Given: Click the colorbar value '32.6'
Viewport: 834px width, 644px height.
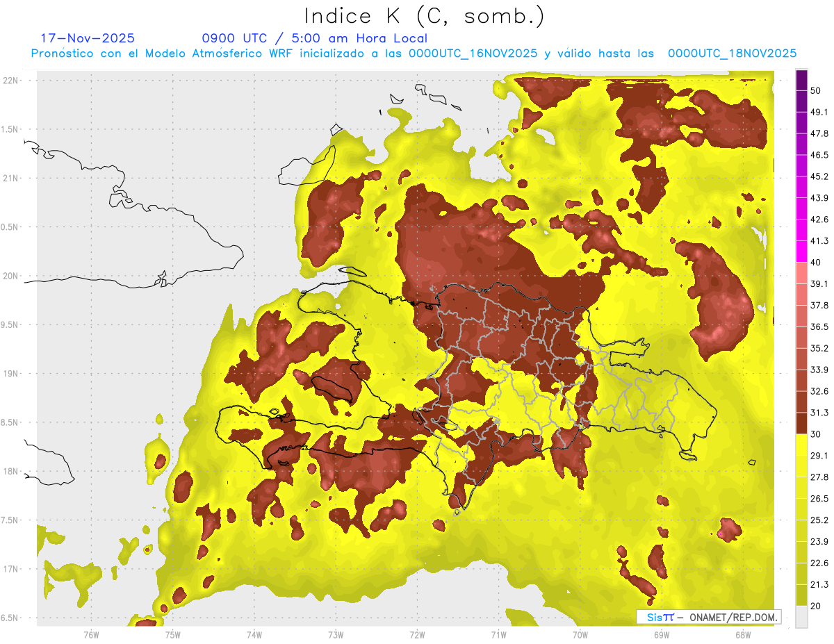Looking at the screenshot, I should pos(819,391).
